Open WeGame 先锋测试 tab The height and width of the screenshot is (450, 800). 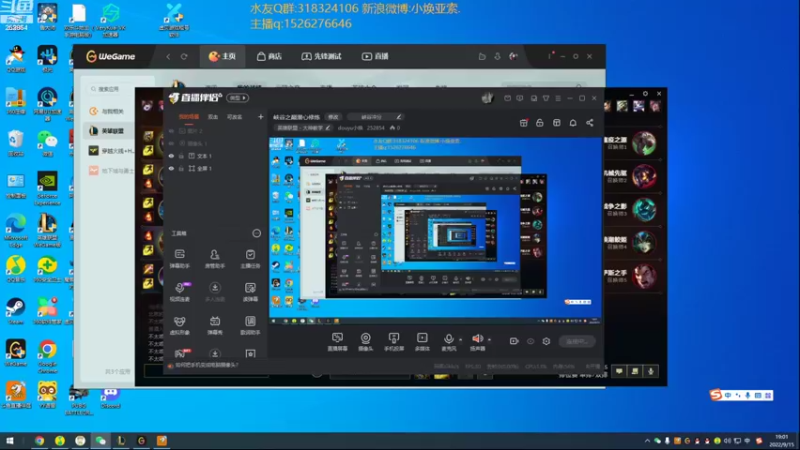(321, 56)
